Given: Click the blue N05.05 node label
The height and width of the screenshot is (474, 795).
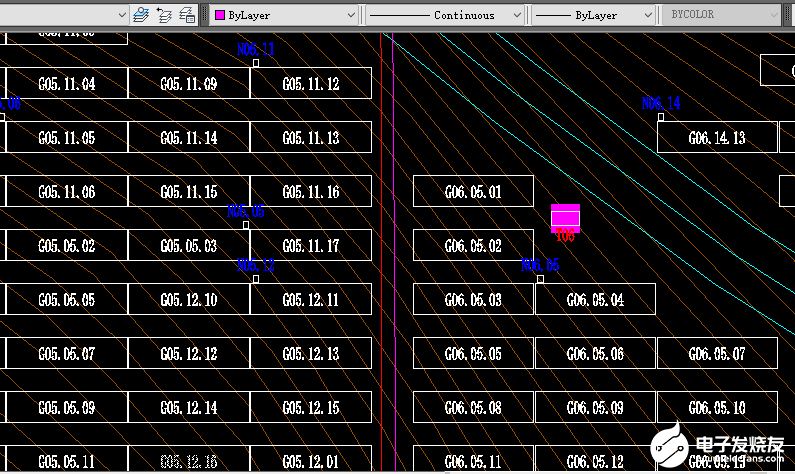Looking at the screenshot, I should 246,211.
